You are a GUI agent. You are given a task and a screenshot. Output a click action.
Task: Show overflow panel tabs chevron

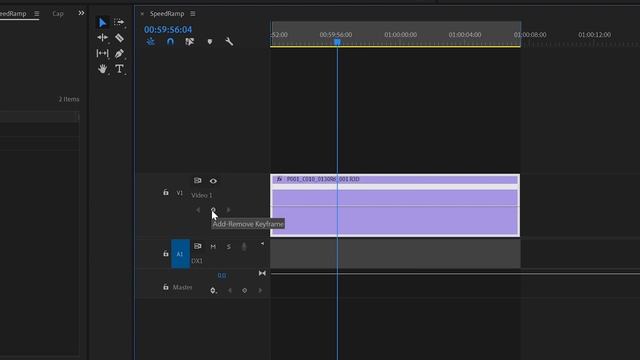pyautogui.click(x=81, y=13)
